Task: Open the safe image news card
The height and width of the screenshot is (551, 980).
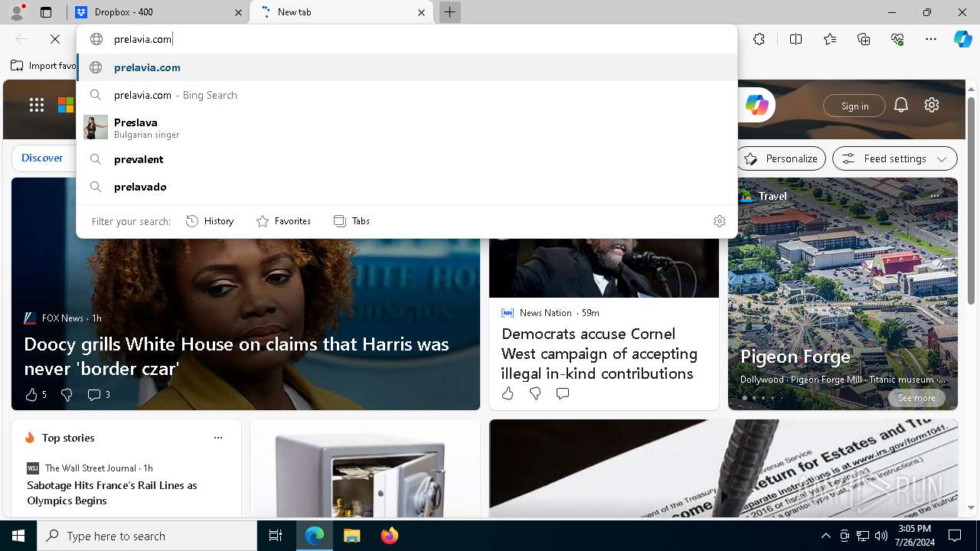Action: pyautogui.click(x=364, y=468)
